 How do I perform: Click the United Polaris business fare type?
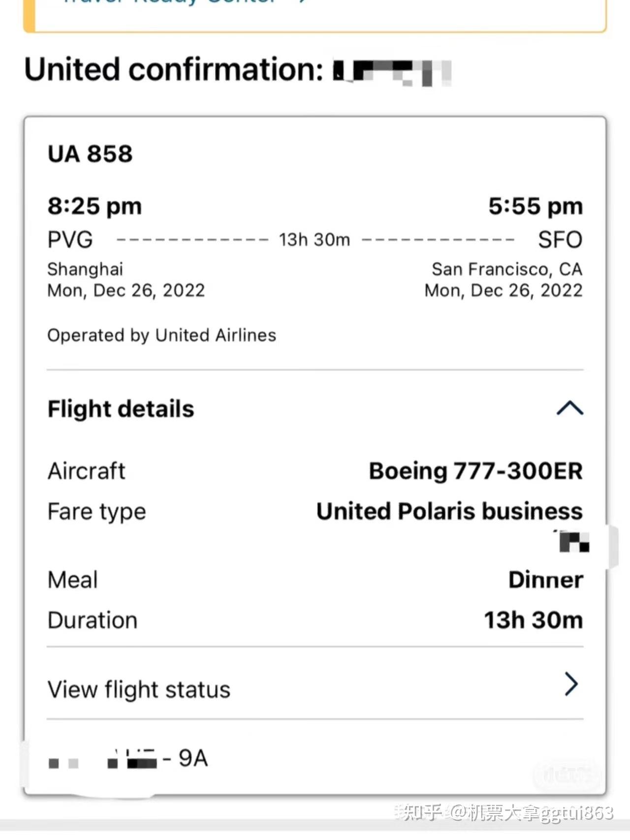coord(449,511)
